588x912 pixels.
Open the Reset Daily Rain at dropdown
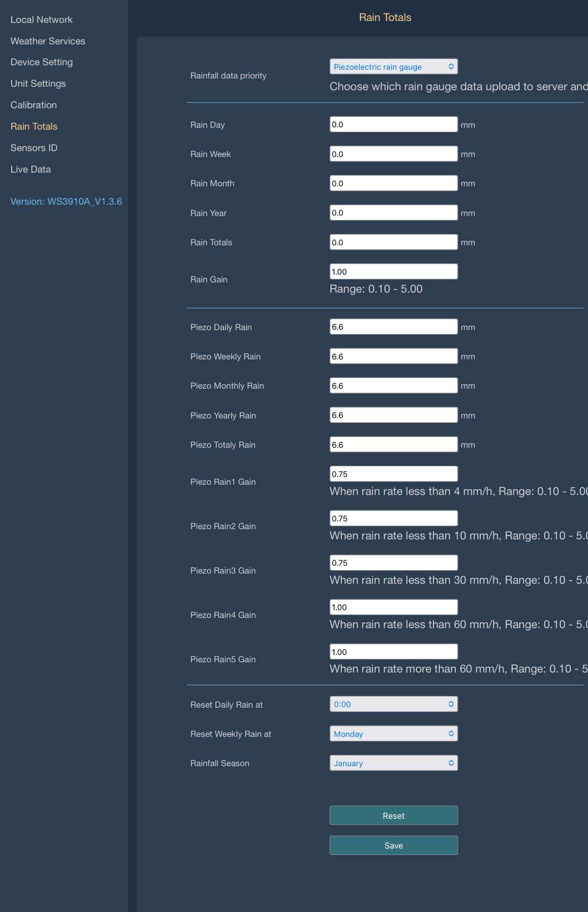tap(393, 704)
